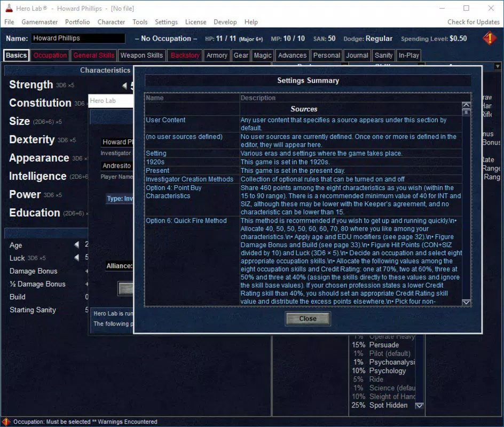The width and height of the screenshot is (504, 427).
Task: Switch to the Weapon Skills tab
Action: pyautogui.click(x=141, y=56)
